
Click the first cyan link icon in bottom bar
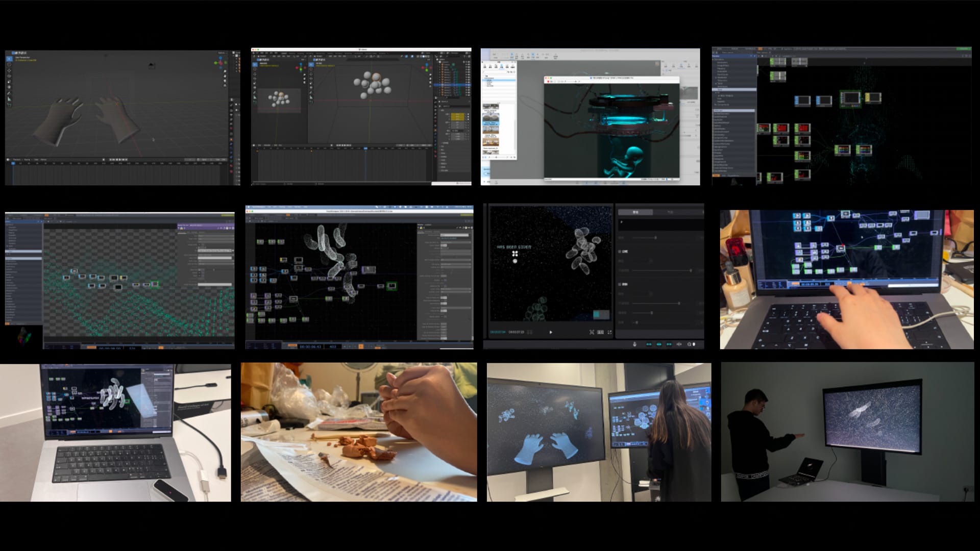point(649,344)
